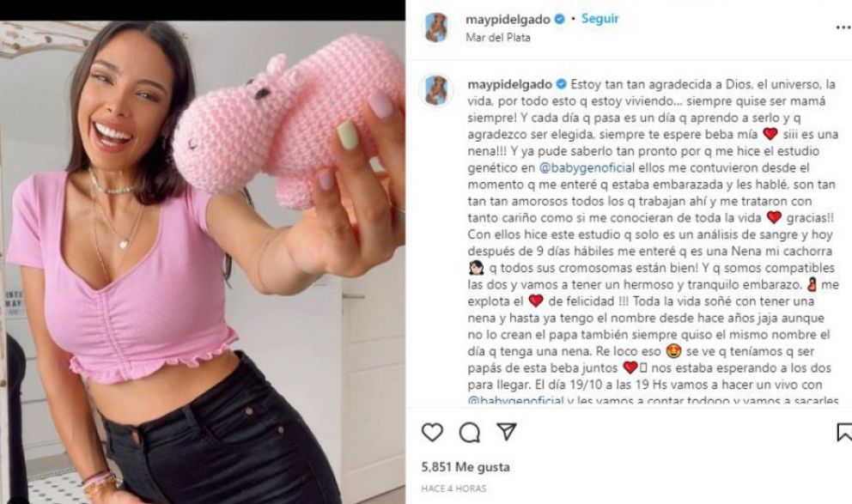This screenshot has height=504, width=852.
Task: Open the second @babygenoficial mention at caption bottom
Action: click(x=515, y=401)
